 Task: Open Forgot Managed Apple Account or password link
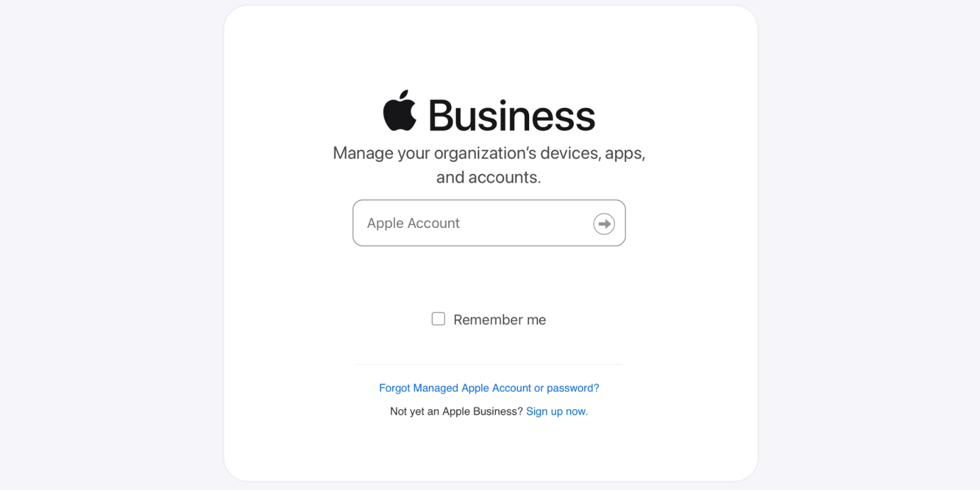tap(489, 388)
